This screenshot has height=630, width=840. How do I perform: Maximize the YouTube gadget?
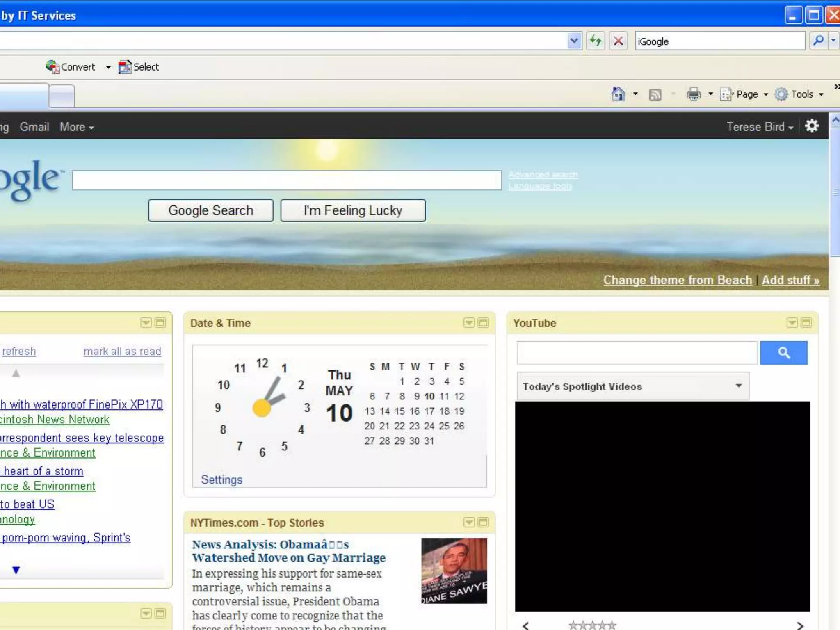click(806, 323)
